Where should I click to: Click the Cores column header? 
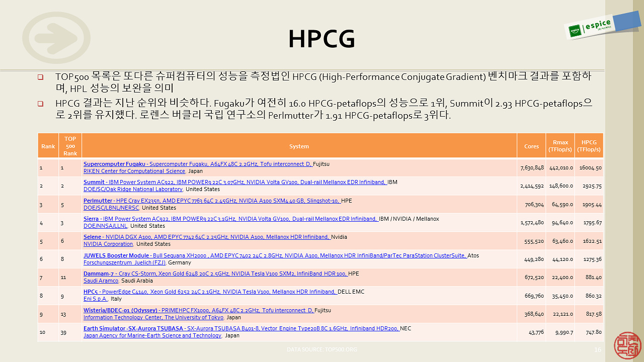531,146
